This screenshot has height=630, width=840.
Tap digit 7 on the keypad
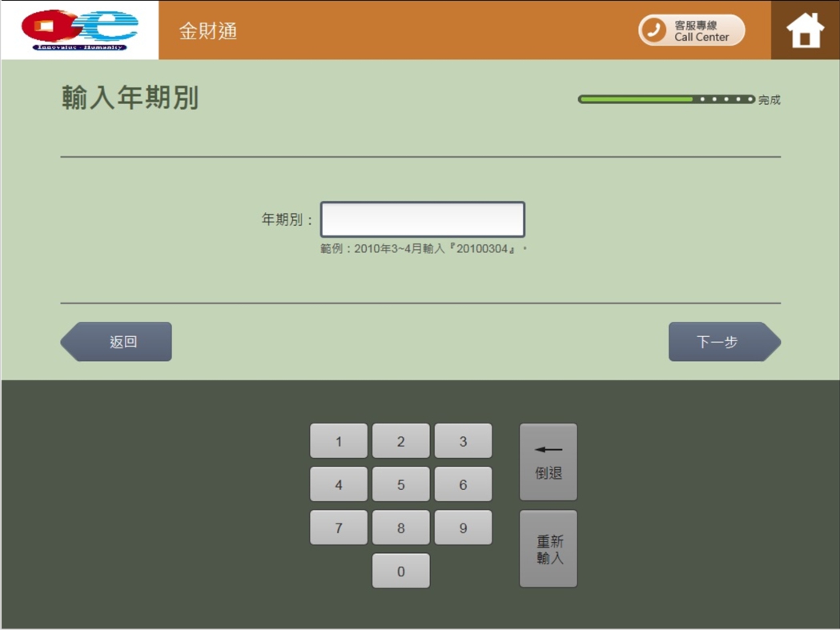338,527
